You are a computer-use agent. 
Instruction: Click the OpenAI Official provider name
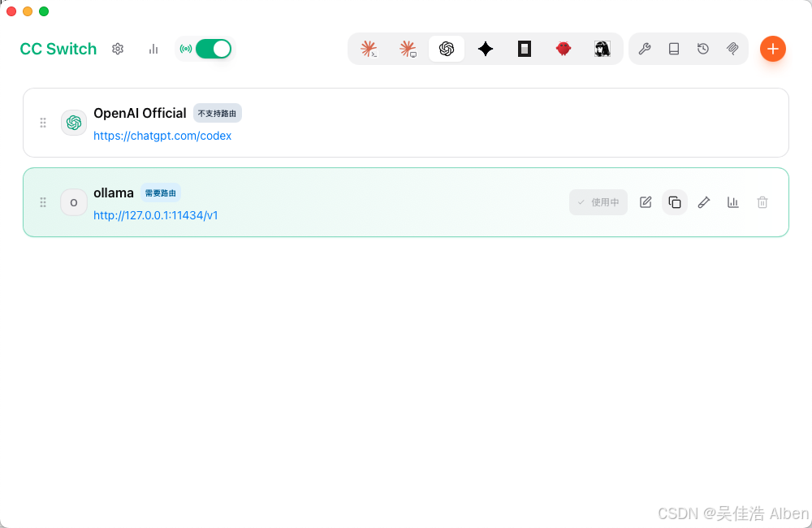click(x=140, y=113)
